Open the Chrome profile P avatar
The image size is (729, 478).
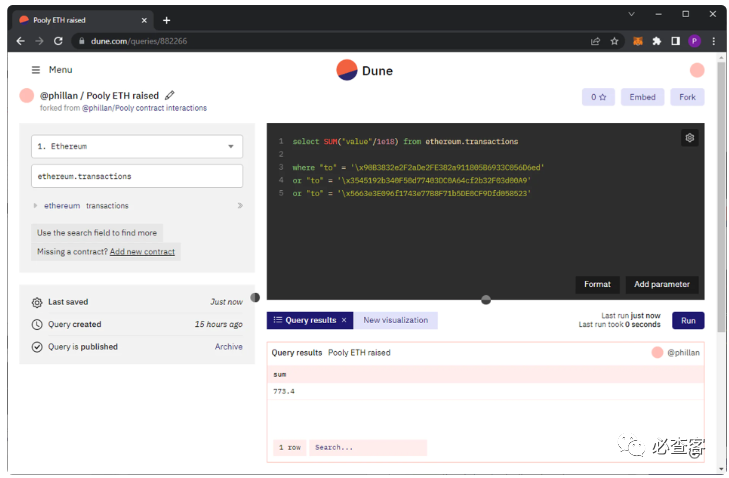coord(694,41)
